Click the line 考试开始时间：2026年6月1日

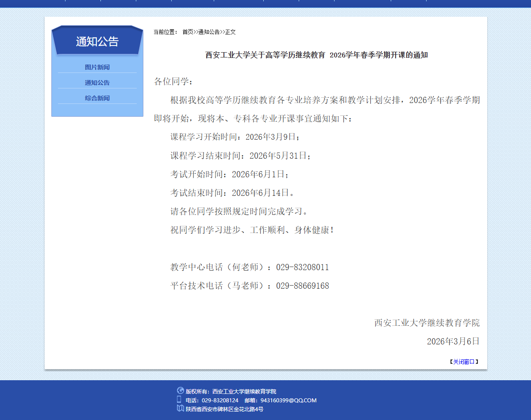[x=231, y=174]
